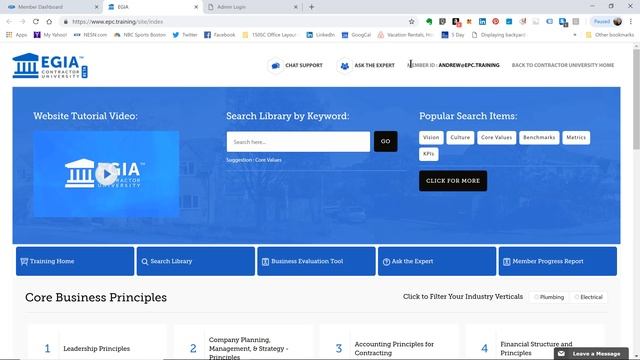Select the Metrics search tag
Image resolution: width=640 pixels, height=360 pixels.
click(x=576, y=138)
